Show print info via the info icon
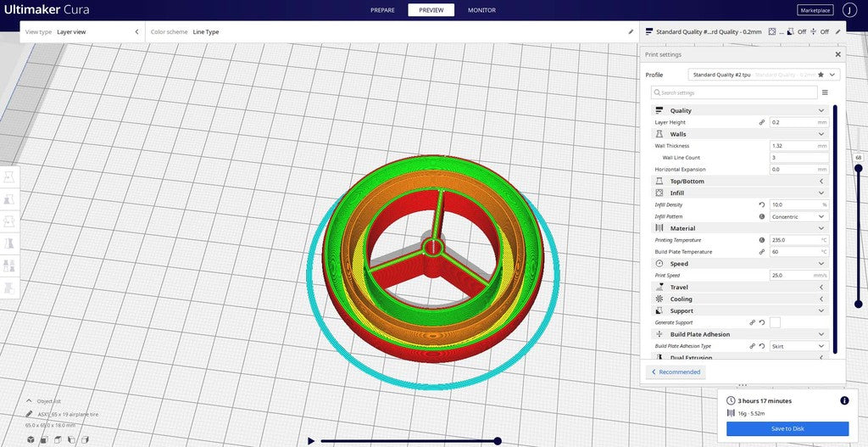 844,400
